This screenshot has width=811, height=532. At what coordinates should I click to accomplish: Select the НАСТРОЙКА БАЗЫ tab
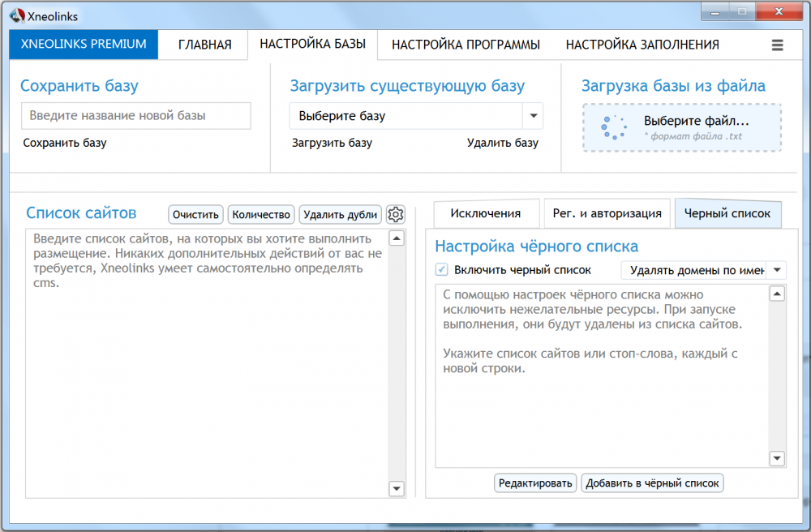[312, 45]
